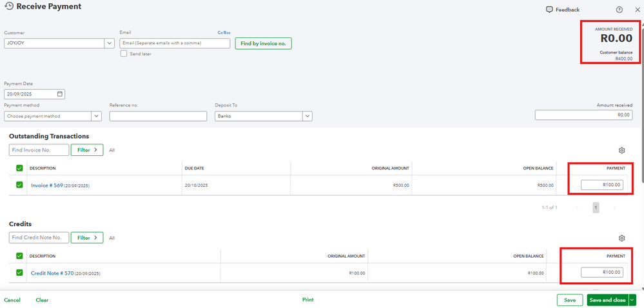Open the Credit Note # 570 link

(52, 273)
